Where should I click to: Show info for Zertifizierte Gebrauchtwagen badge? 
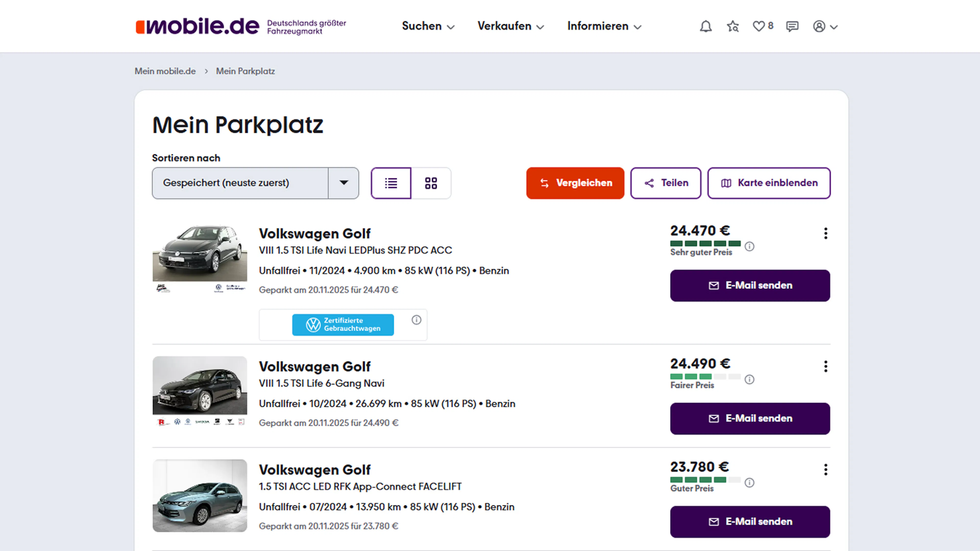pos(416,320)
